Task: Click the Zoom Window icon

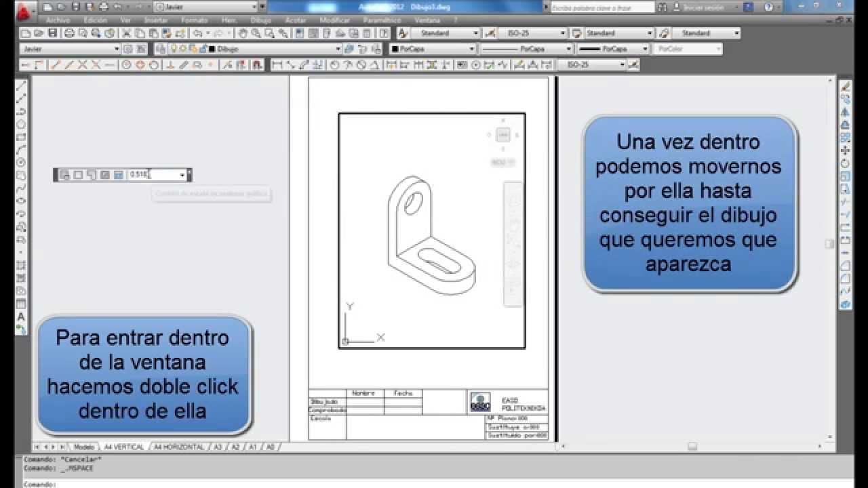Action: (x=269, y=33)
